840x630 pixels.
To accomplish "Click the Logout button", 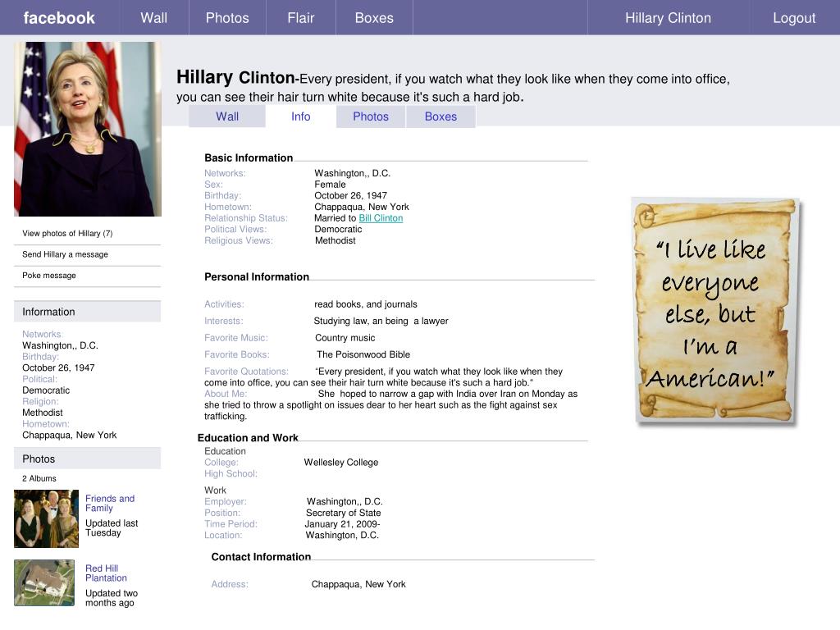I will coord(794,18).
